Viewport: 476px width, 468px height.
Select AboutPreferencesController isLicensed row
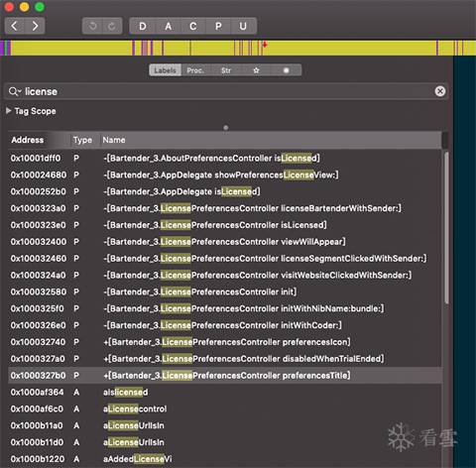coord(225,159)
